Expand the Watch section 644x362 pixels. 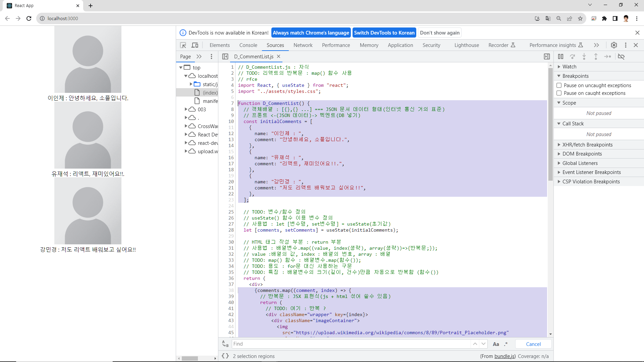click(x=569, y=67)
